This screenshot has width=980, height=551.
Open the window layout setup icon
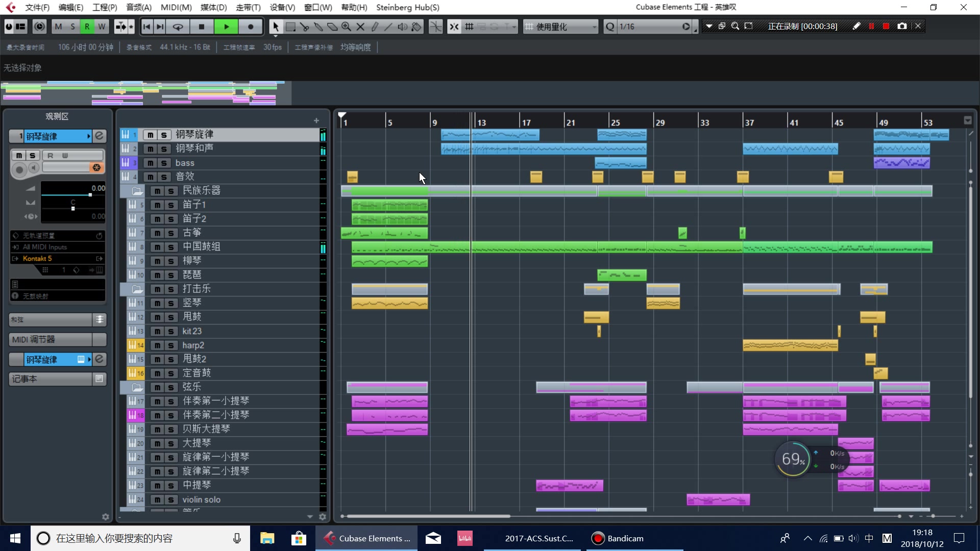pos(20,27)
